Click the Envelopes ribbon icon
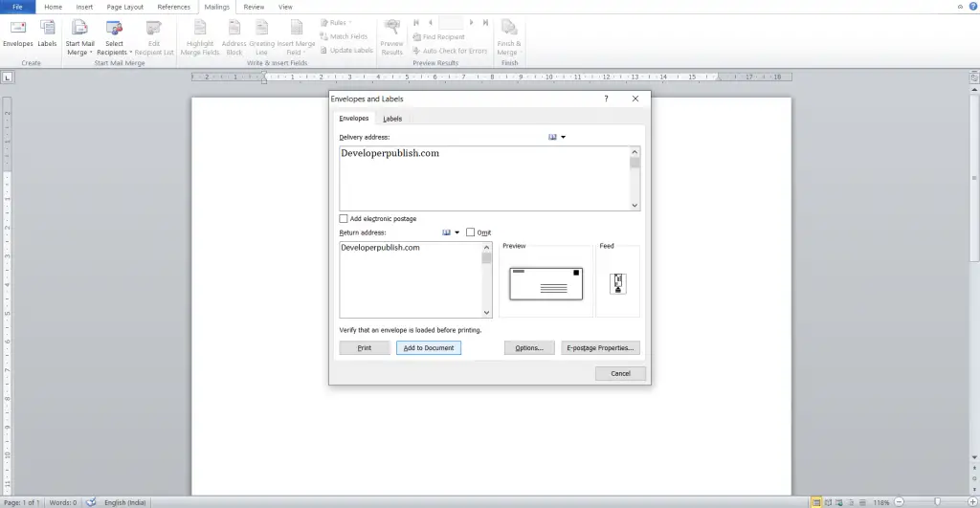Screen dimensions: 980x508 [17, 33]
